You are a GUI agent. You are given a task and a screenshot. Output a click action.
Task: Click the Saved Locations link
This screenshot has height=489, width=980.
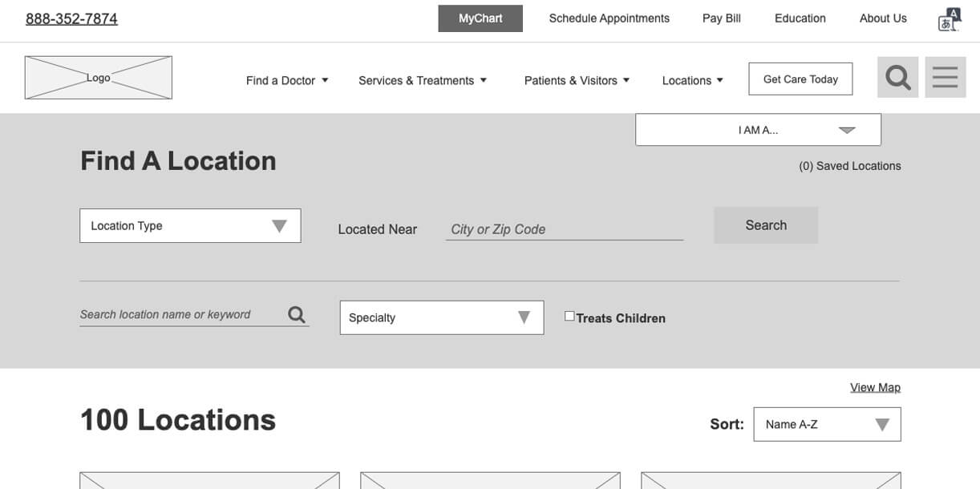(850, 166)
